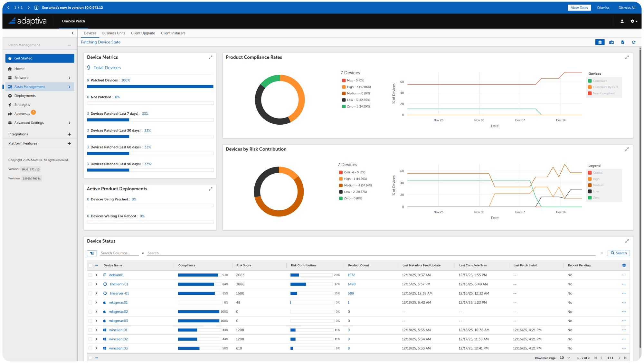
Task: Open the Client Installers tab
Action: pos(173,33)
